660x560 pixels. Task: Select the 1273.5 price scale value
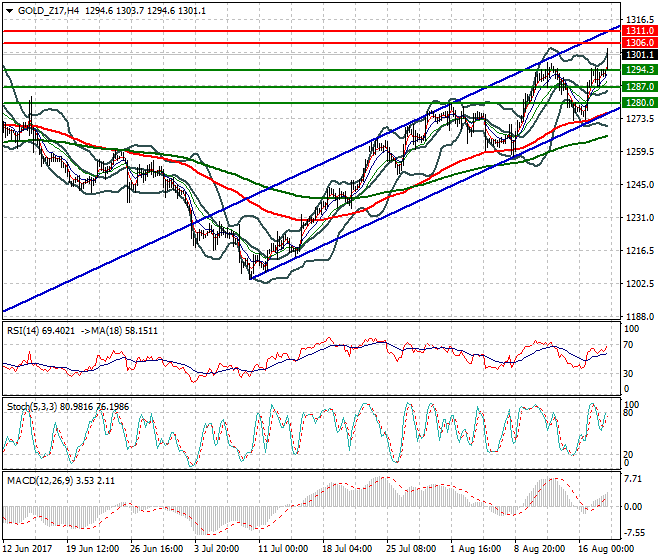(x=640, y=119)
